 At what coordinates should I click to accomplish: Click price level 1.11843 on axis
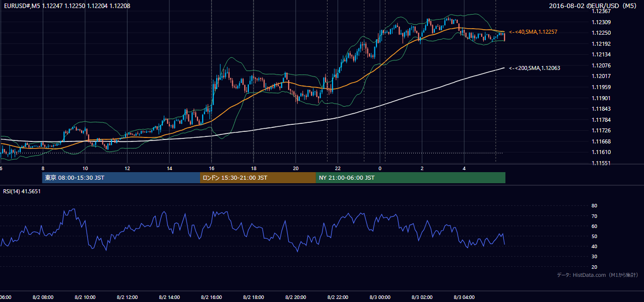click(x=601, y=109)
